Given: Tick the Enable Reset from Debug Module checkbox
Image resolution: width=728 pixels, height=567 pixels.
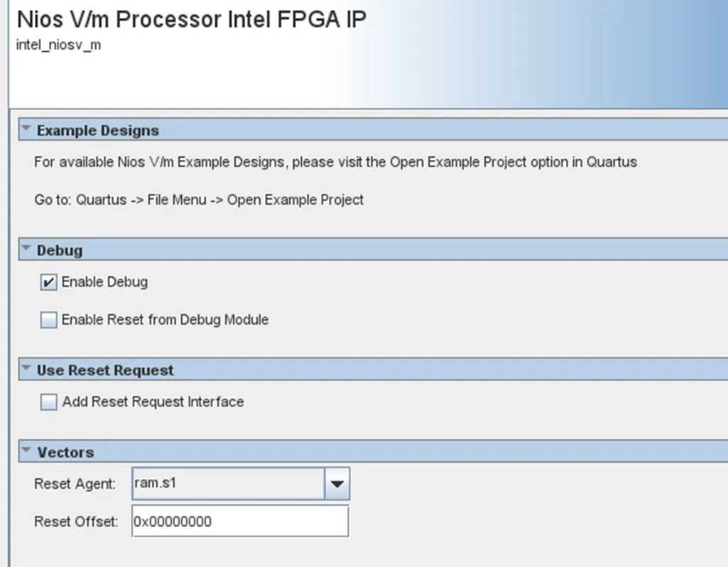Looking at the screenshot, I should [x=49, y=320].
